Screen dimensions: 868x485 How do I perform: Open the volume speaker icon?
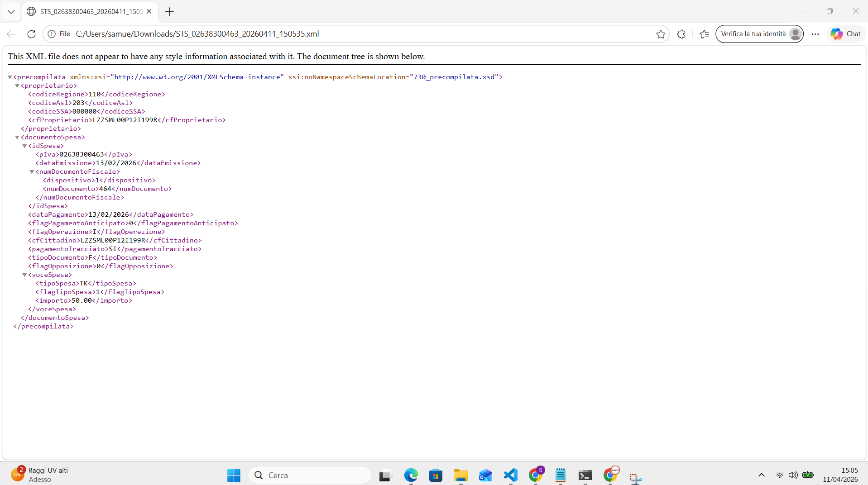click(x=793, y=475)
